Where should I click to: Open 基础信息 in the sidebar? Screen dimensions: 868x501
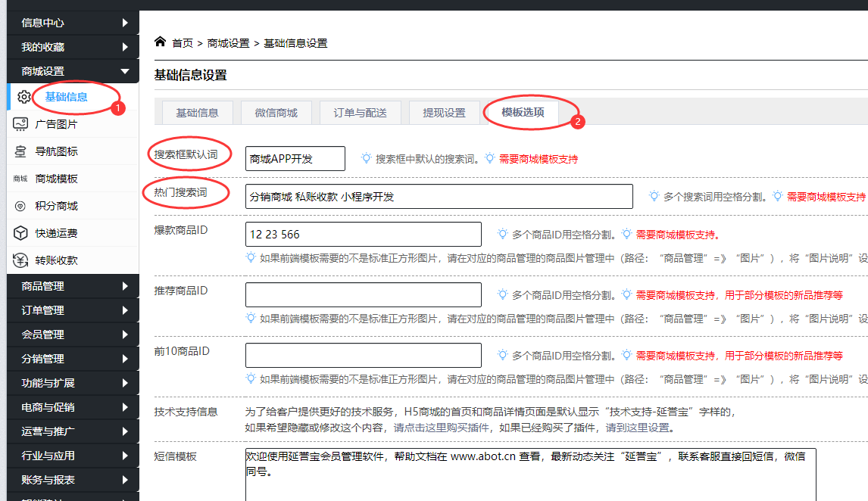coord(66,97)
